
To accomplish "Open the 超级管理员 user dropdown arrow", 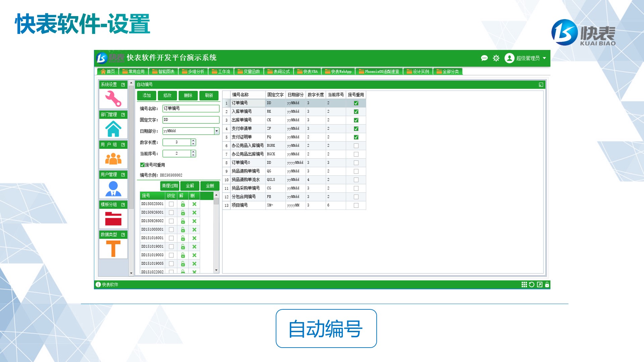I will point(544,58).
